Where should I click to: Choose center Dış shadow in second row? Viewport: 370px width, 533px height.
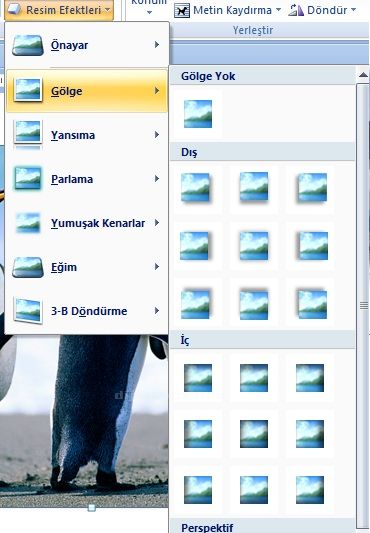[254, 246]
